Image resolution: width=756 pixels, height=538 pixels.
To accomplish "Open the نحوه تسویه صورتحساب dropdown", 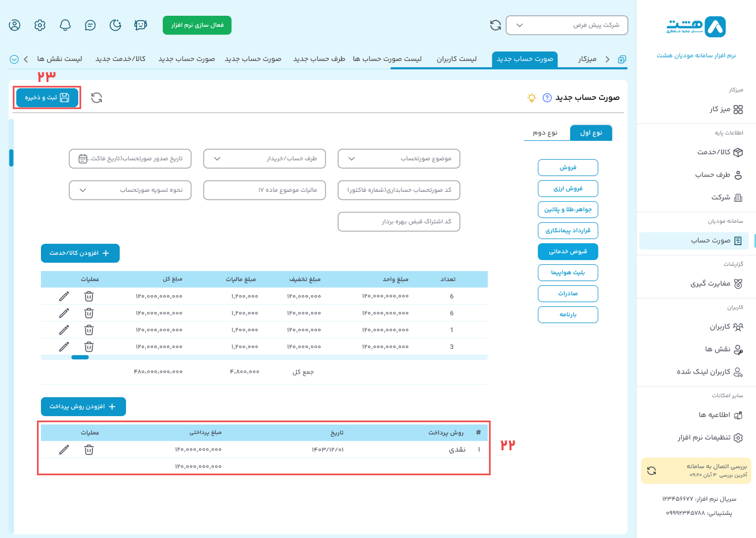I will [130, 190].
